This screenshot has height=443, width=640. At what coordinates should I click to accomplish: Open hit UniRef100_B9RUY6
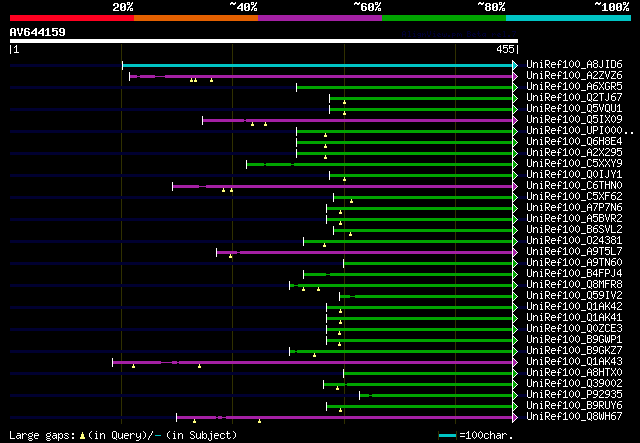(574, 406)
